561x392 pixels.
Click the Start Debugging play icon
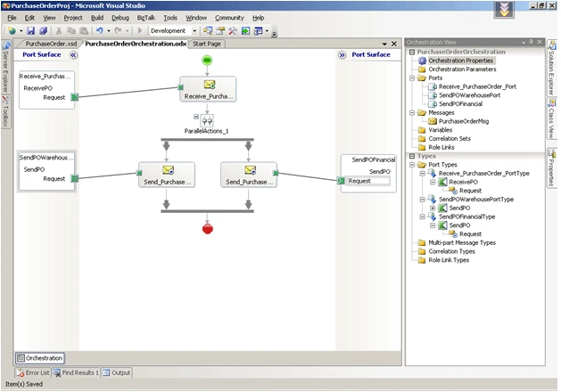[140, 30]
